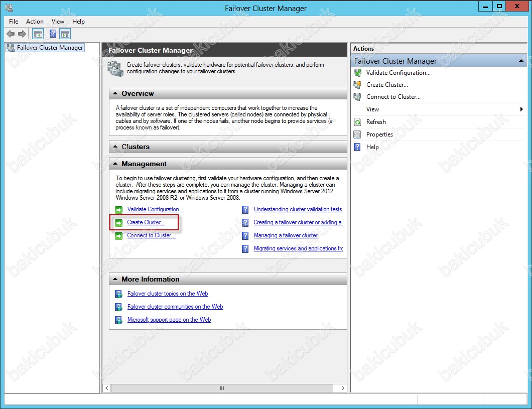The height and width of the screenshot is (409, 532).
Task: Click the Help toolbar icon
Action: pos(53,34)
